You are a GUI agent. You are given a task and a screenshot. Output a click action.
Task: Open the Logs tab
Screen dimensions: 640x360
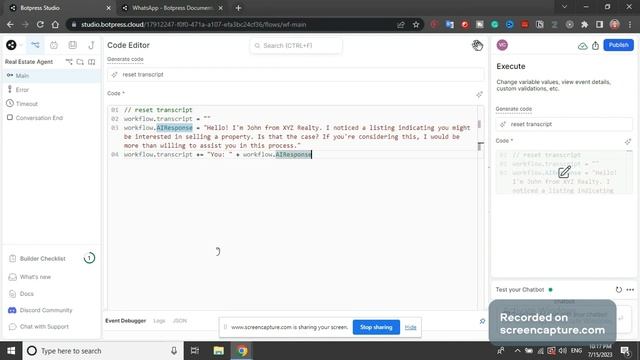pyautogui.click(x=159, y=321)
